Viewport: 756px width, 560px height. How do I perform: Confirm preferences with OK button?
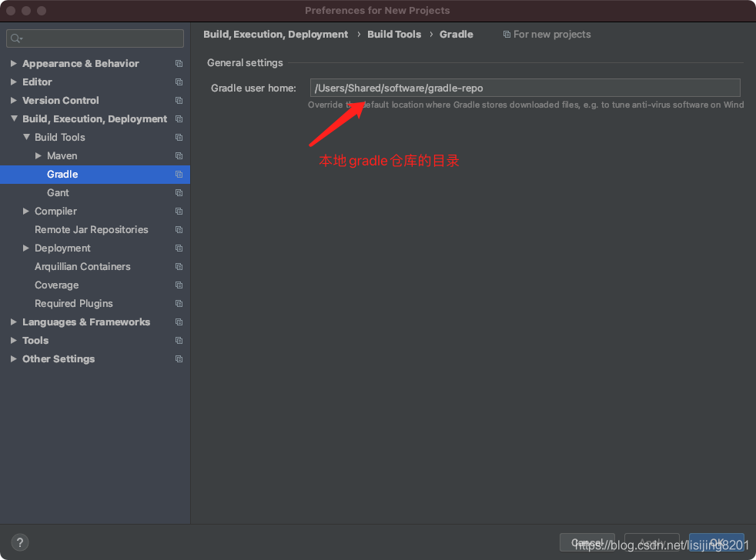(717, 542)
